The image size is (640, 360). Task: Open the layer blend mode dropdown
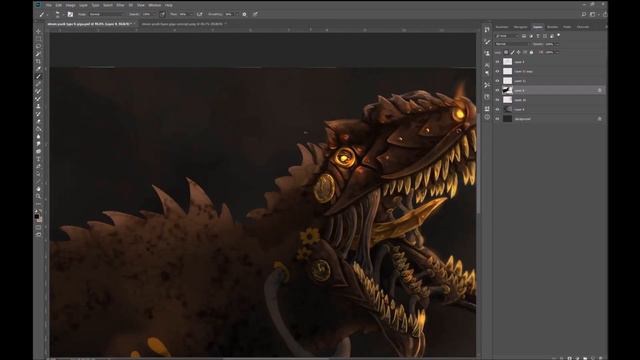click(x=512, y=44)
